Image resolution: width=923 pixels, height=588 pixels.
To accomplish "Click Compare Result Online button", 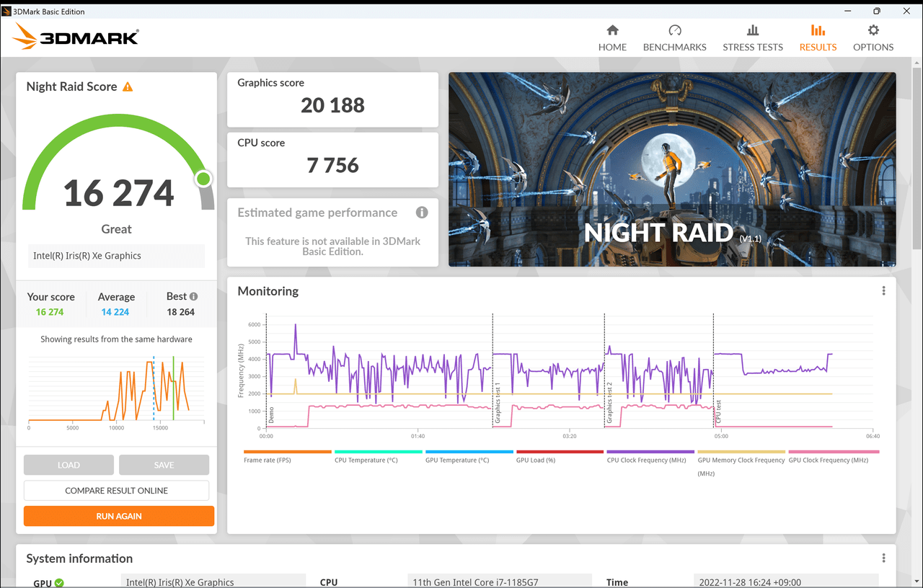I will [x=116, y=491].
